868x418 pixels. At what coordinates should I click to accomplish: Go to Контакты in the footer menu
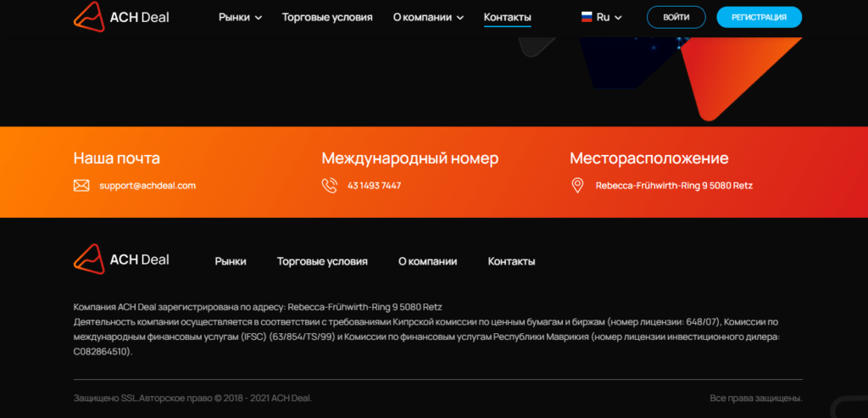coord(511,261)
